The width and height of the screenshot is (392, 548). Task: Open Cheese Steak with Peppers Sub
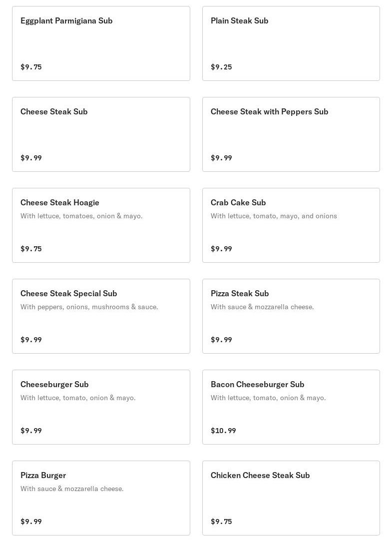(291, 134)
